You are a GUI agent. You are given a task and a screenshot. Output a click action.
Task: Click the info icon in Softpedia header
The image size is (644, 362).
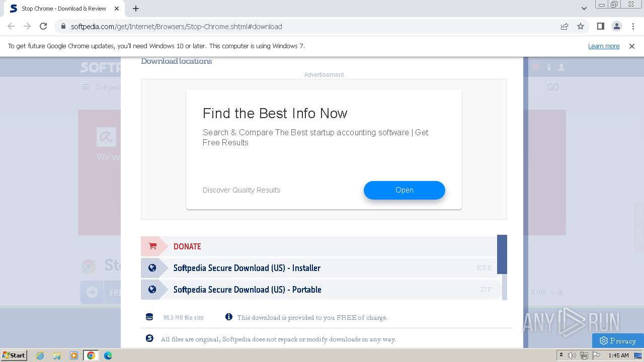coord(549,67)
